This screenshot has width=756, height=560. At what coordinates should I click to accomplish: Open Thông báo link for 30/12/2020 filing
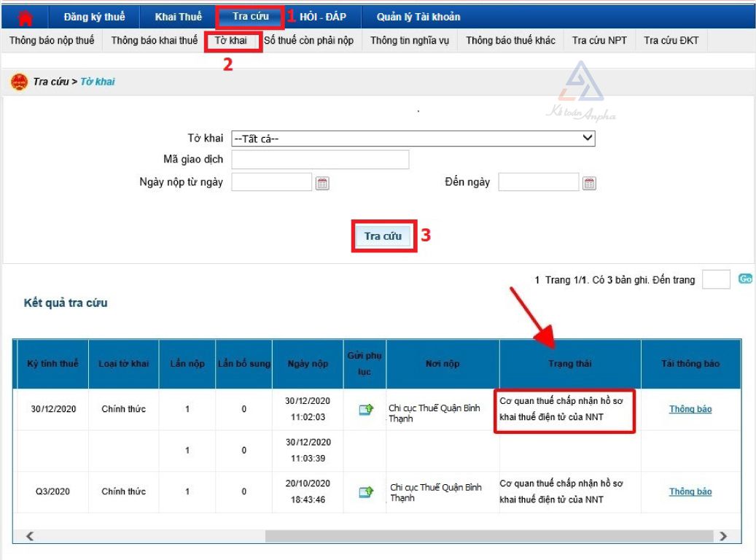coord(690,410)
